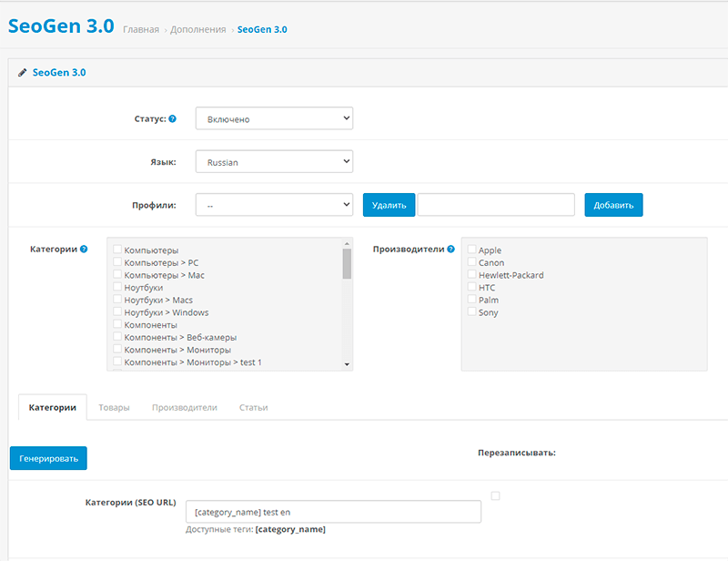
Task: Expand the Язык dropdown showing Russian
Action: pyautogui.click(x=274, y=162)
